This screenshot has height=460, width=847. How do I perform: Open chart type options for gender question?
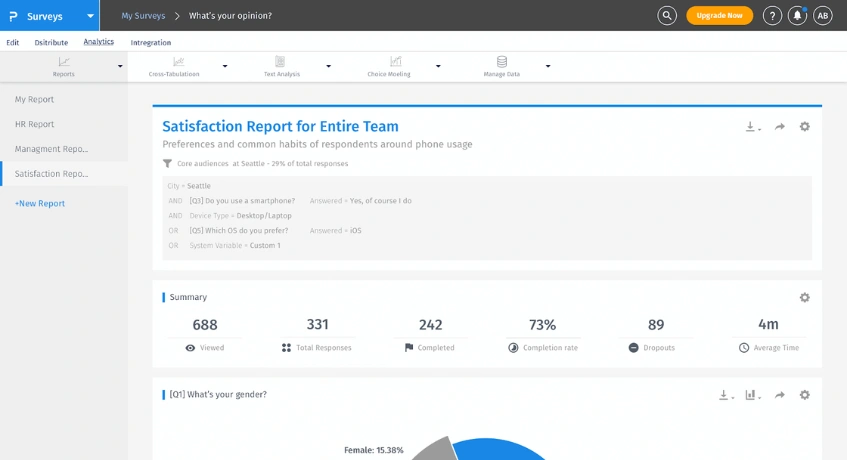point(752,395)
